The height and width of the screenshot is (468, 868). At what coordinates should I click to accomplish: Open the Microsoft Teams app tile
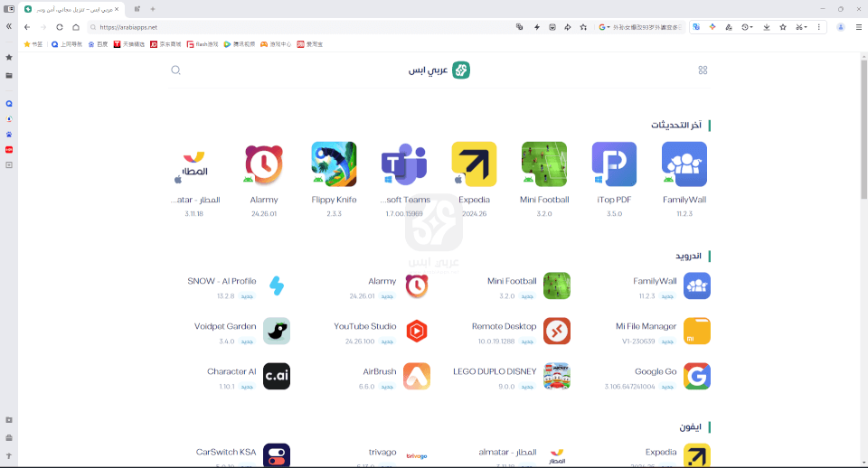pos(404,179)
